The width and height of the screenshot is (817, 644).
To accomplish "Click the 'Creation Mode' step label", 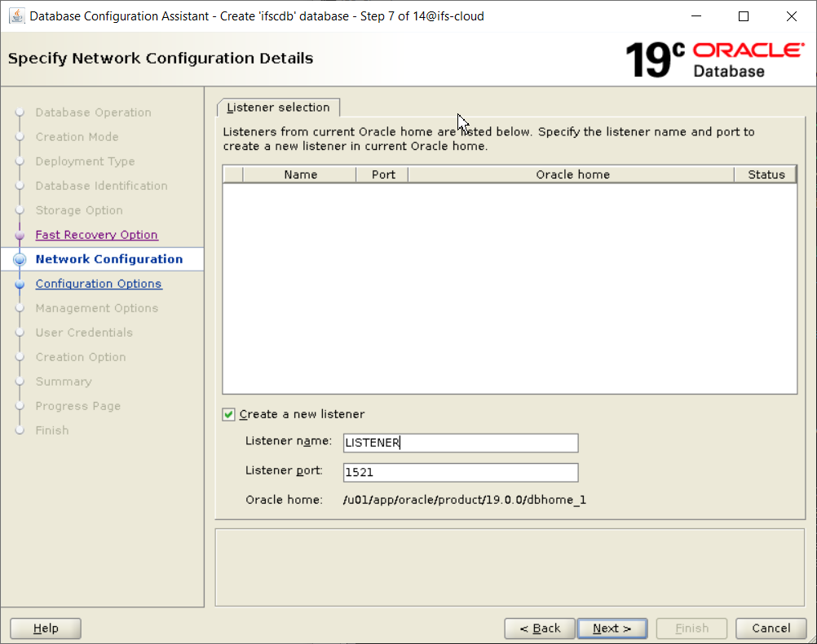I will coord(77,137).
